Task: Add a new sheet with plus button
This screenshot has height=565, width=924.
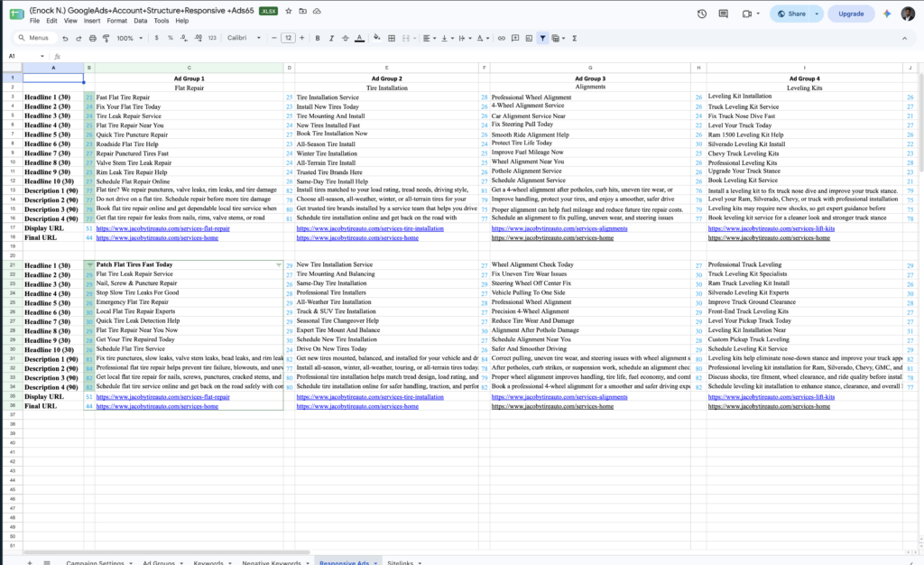Action: click(x=30, y=562)
